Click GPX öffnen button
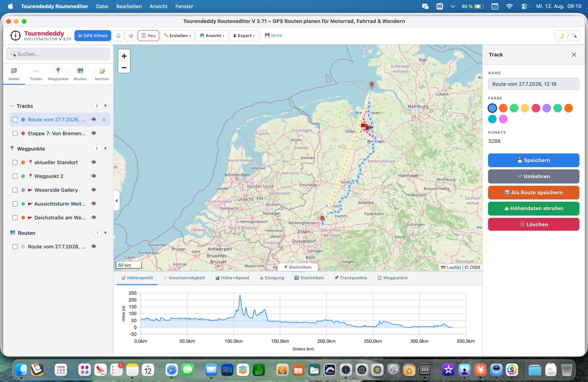The width and height of the screenshot is (588, 382). [x=93, y=36]
